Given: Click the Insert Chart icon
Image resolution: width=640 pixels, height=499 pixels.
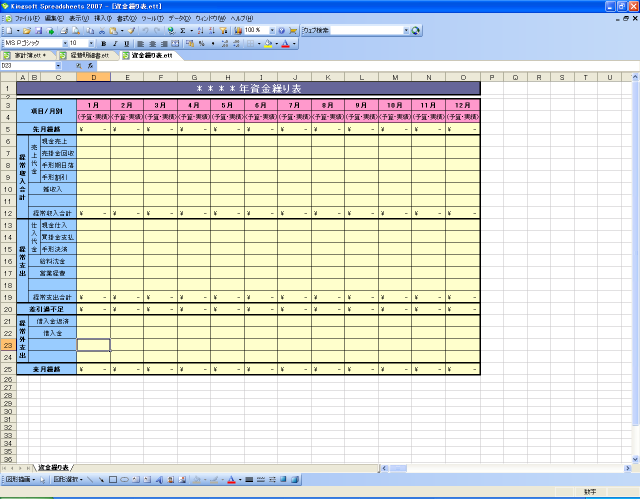Looking at the screenshot, I should pyautogui.click(x=238, y=31).
